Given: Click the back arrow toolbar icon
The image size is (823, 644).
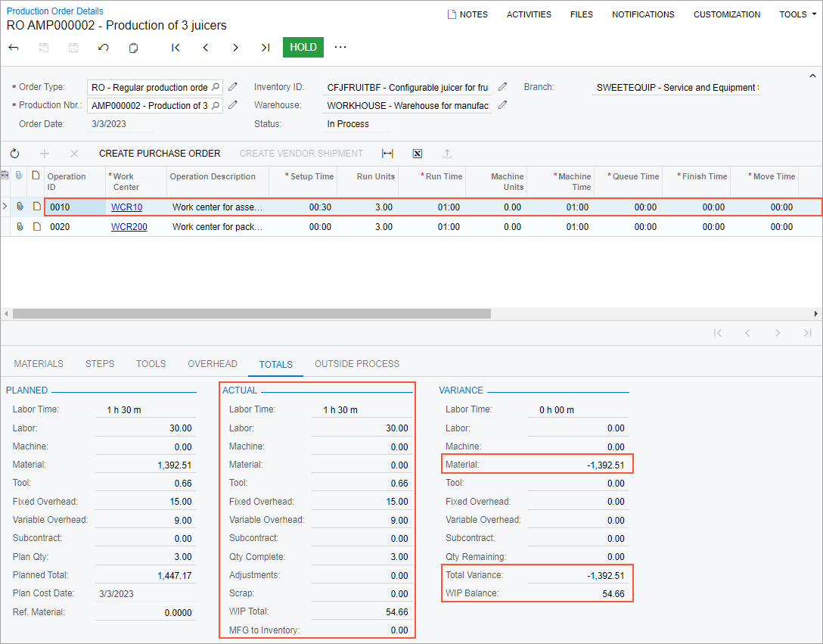Looking at the screenshot, I should [x=14, y=48].
